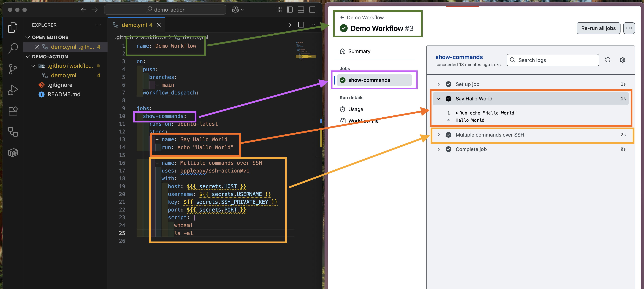The image size is (644, 289).
Task: Click the Re-run all jobs button
Action: tap(598, 28)
